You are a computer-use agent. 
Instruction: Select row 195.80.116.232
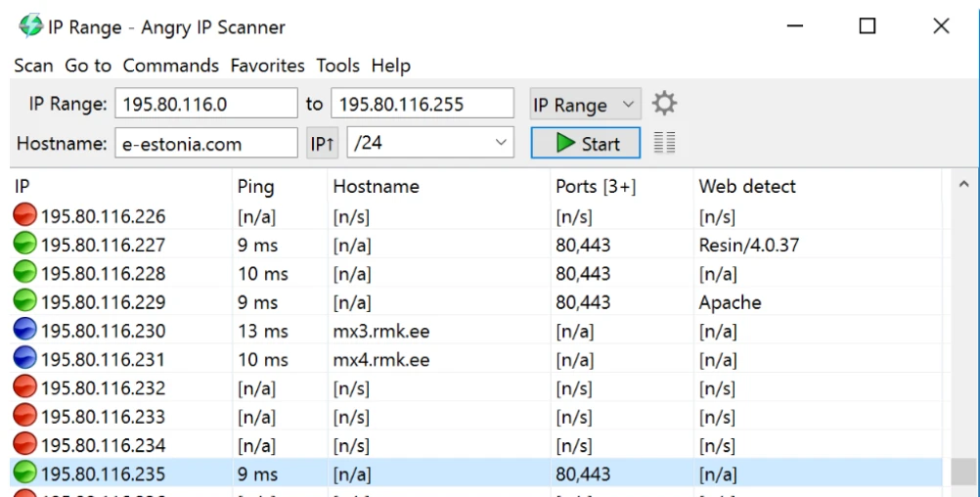tap(476, 388)
